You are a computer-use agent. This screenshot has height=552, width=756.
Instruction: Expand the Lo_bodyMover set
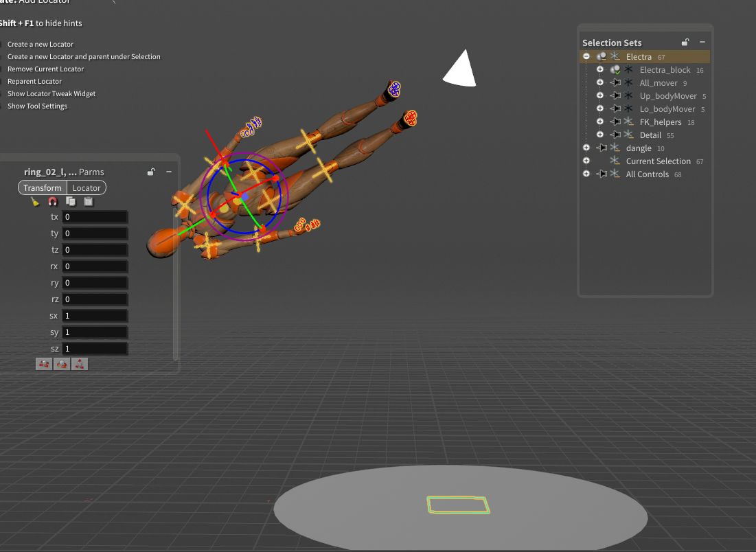600,108
